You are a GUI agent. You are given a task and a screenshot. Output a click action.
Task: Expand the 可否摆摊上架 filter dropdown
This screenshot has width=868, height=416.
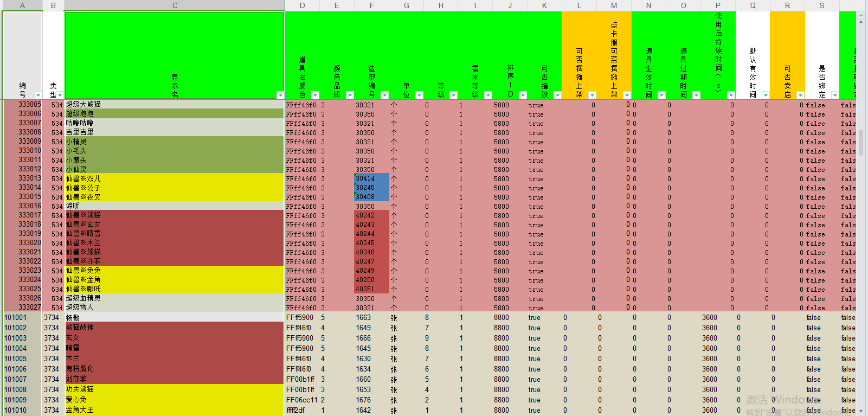592,95
